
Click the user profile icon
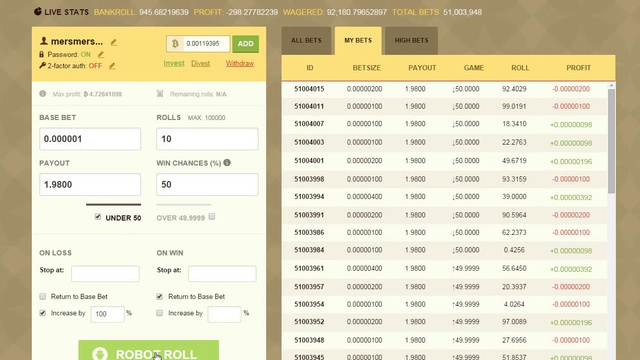(44, 41)
